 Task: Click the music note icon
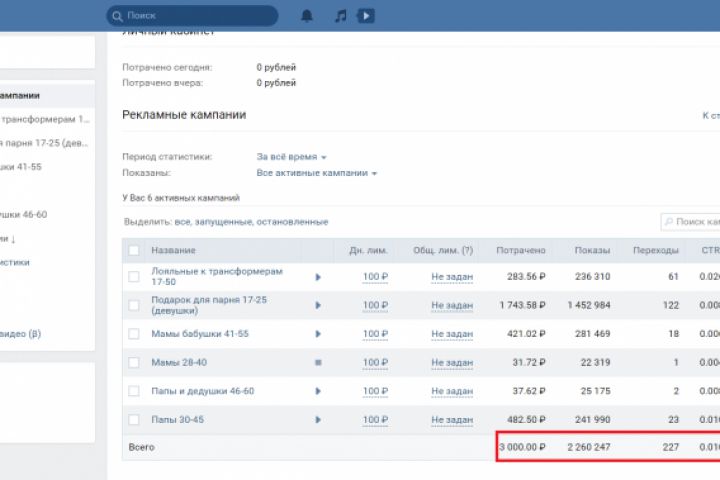point(340,16)
